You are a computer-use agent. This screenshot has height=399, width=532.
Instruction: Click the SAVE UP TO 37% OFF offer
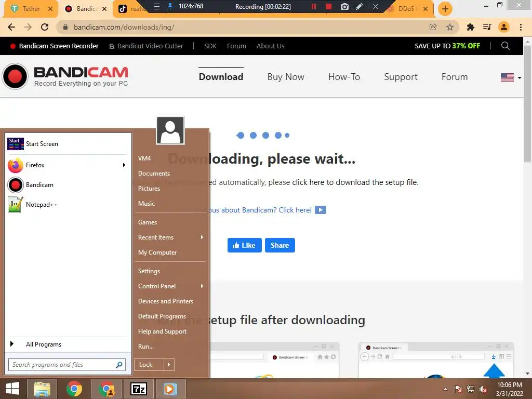click(x=447, y=46)
